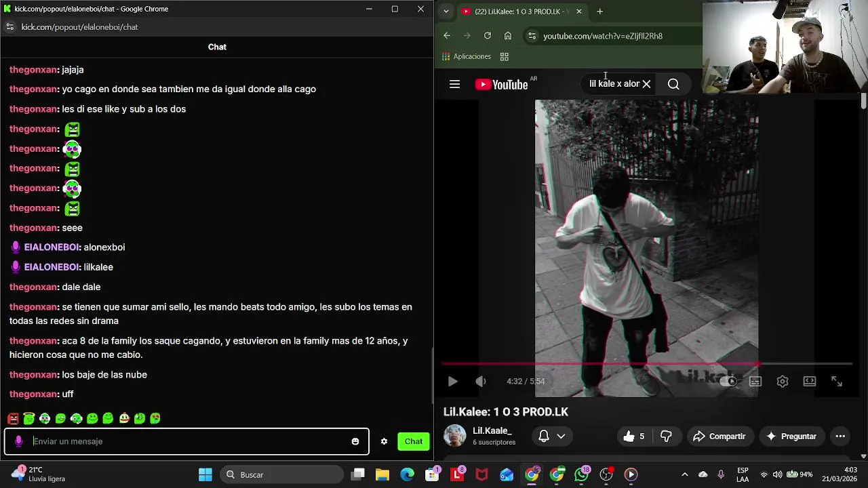Open the YouTube hamburger guide menu
Image resolution: width=868 pixels, height=488 pixels.
pyautogui.click(x=454, y=84)
